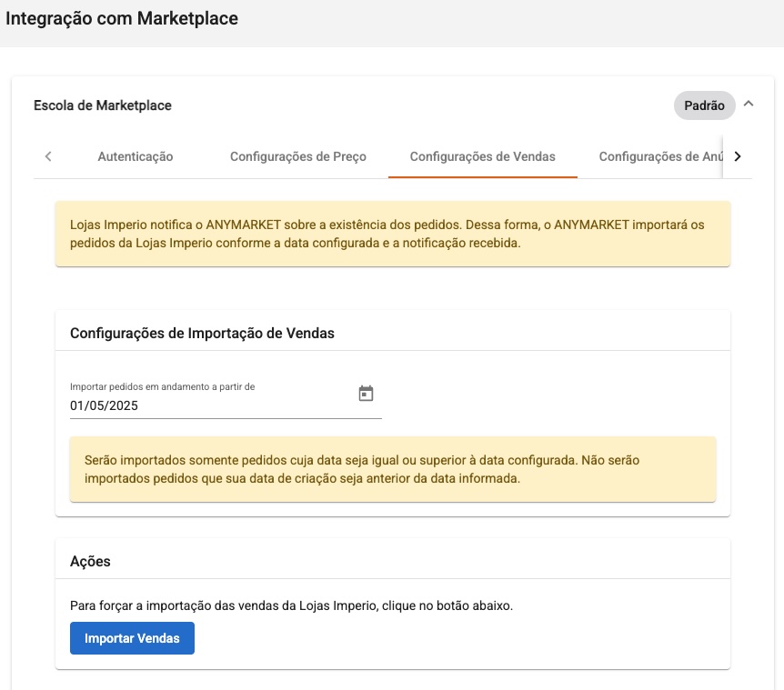Click the 01/05/2025 date value
784x690 pixels.
click(x=104, y=405)
